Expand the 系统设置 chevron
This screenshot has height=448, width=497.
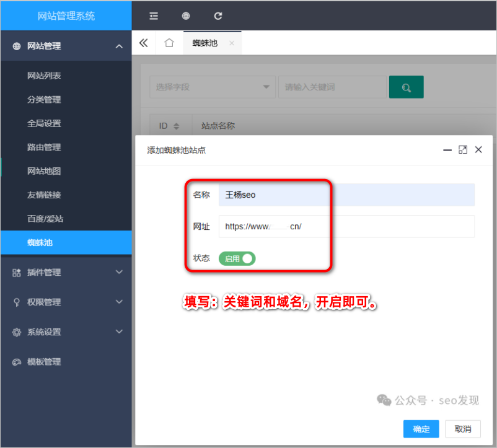click(119, 332)
